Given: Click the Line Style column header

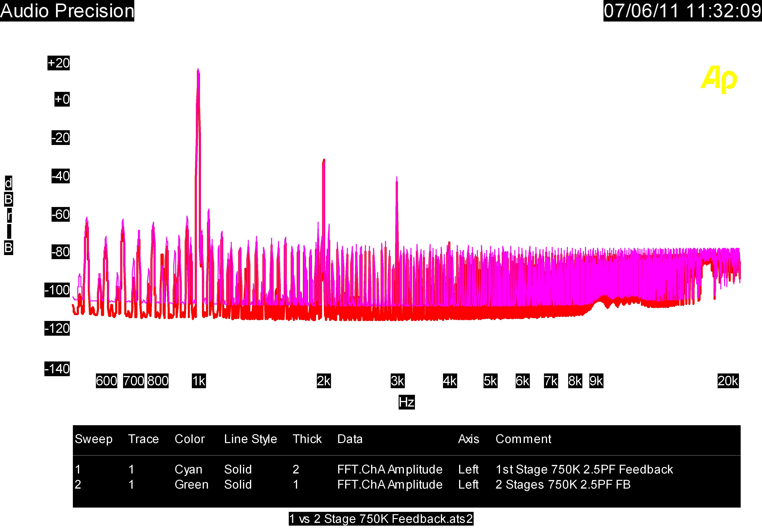Looking at the screenshot, I should (251, 439).
